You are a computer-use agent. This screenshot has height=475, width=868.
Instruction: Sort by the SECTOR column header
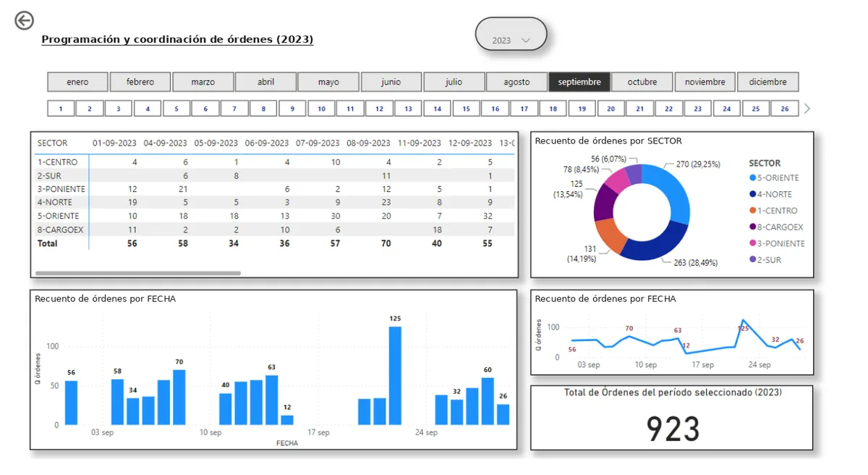point(52,143)
